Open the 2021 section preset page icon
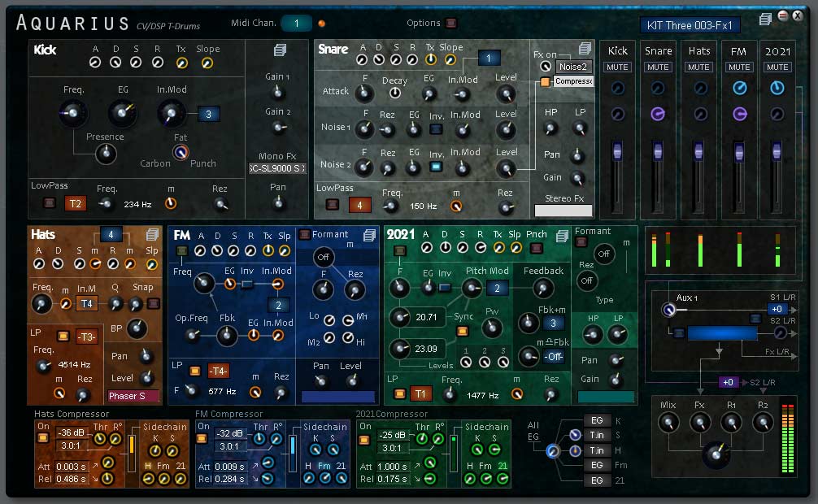The width and height of the screenshot is (818, 504). click(562, 236)
